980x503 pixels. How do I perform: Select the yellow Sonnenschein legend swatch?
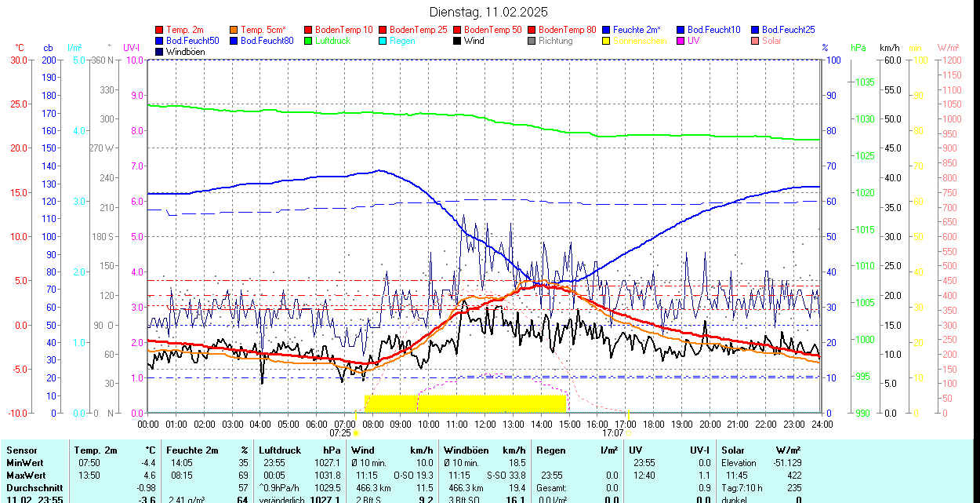(x=606, y=41)
